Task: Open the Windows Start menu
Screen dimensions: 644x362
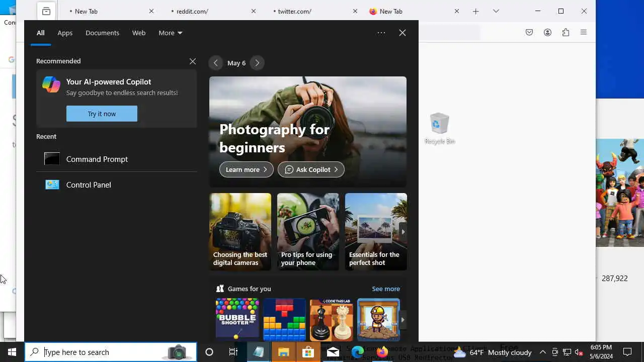Action: click(x=12, y=352)
